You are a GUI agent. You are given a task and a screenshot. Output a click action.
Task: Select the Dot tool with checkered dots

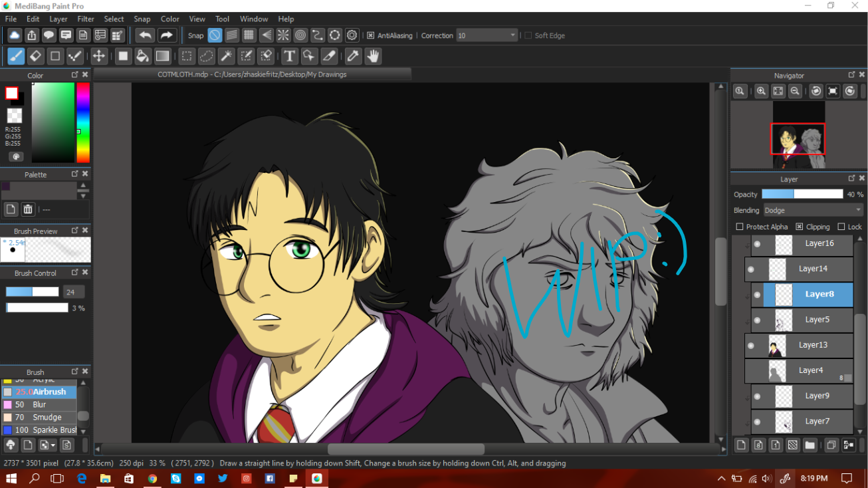75,57
